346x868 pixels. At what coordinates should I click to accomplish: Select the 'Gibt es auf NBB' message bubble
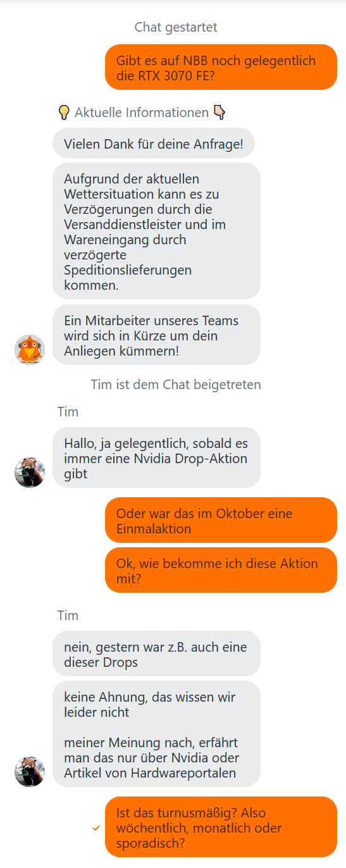click(x=221, y=67)
